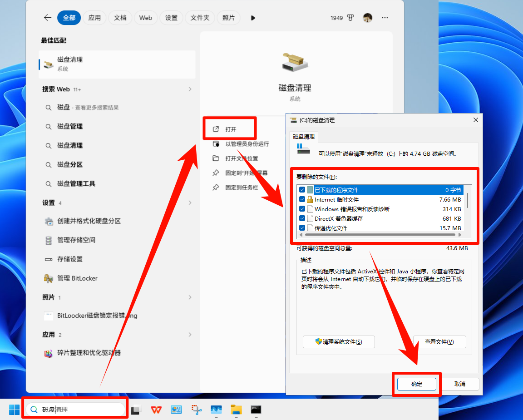Expand the 应用 section chevron
523x420 pixels.
190,335
